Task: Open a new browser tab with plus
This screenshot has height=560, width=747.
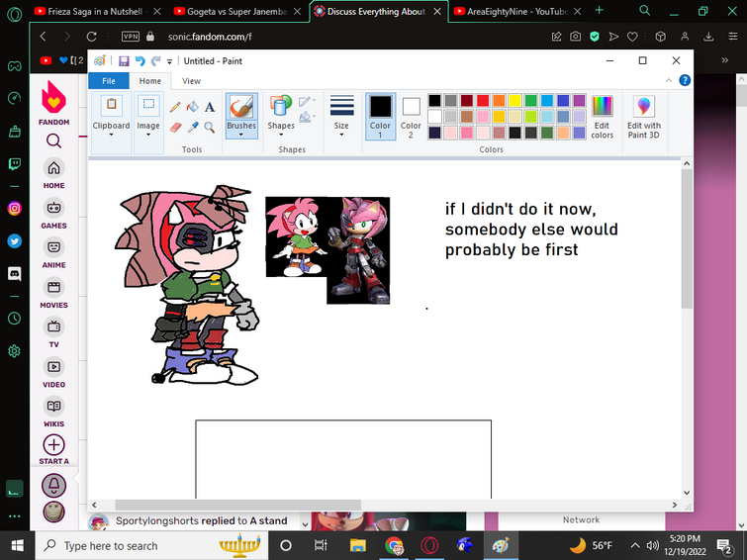Action: click(600, 11)
